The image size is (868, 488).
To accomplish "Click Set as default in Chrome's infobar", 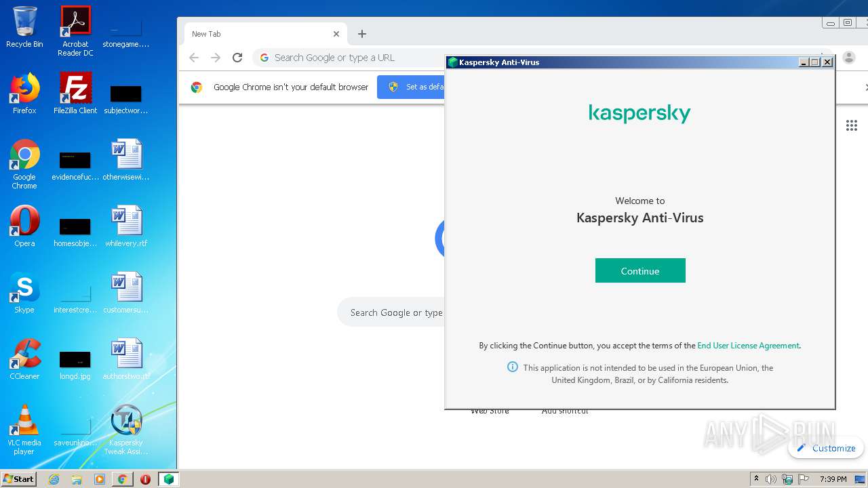I will click(411, 87).
